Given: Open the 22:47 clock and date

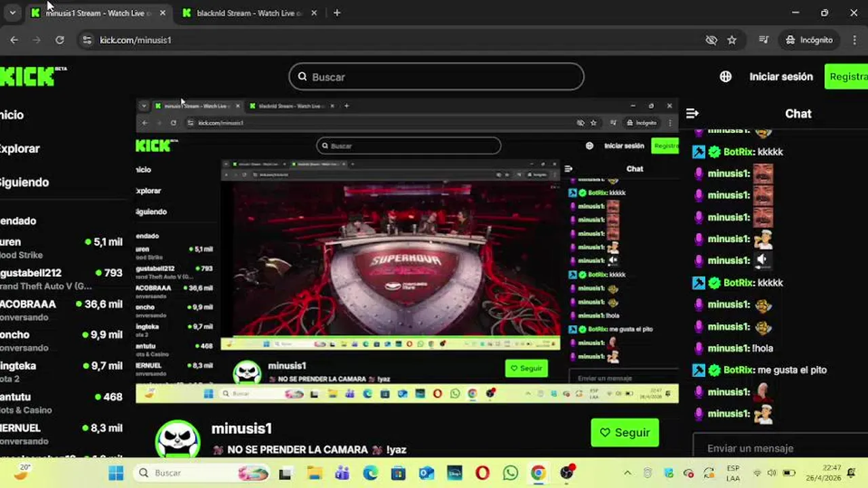Looking at the screenshot, I should (822, 473).
